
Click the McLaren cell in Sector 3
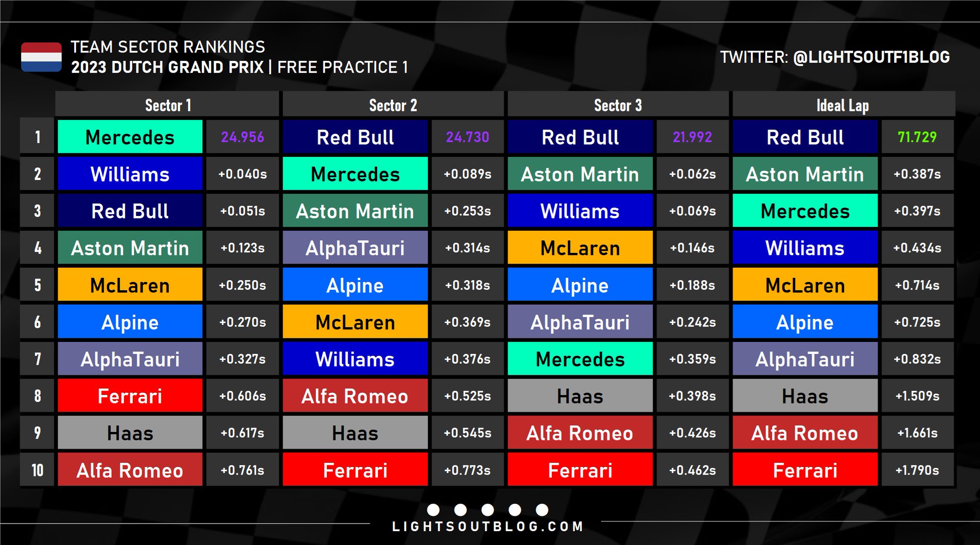tap(580, 248)
